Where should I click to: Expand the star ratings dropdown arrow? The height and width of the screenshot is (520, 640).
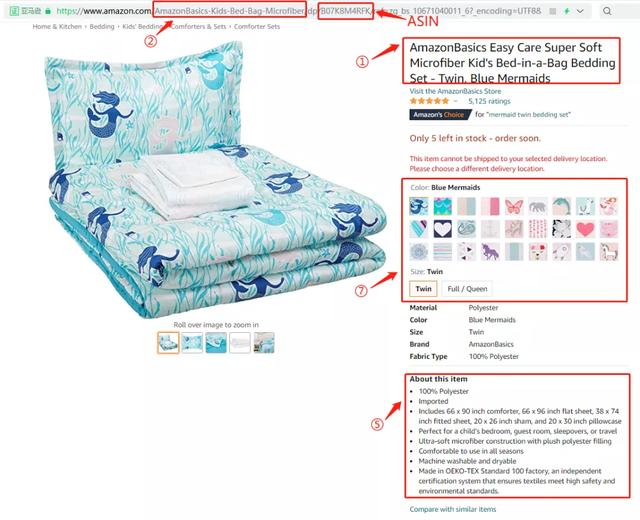(456, 101)
